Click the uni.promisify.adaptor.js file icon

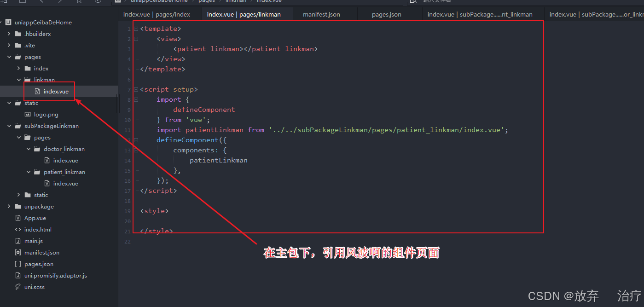18,275
